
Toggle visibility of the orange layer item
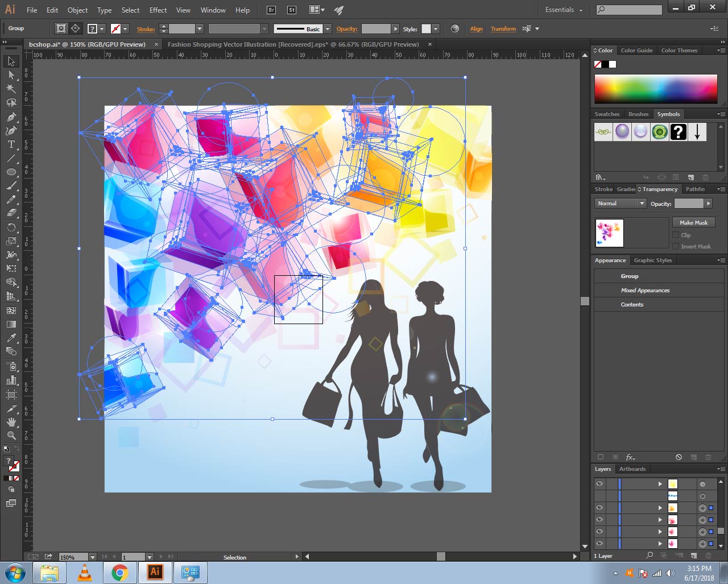tap(599, 508)
